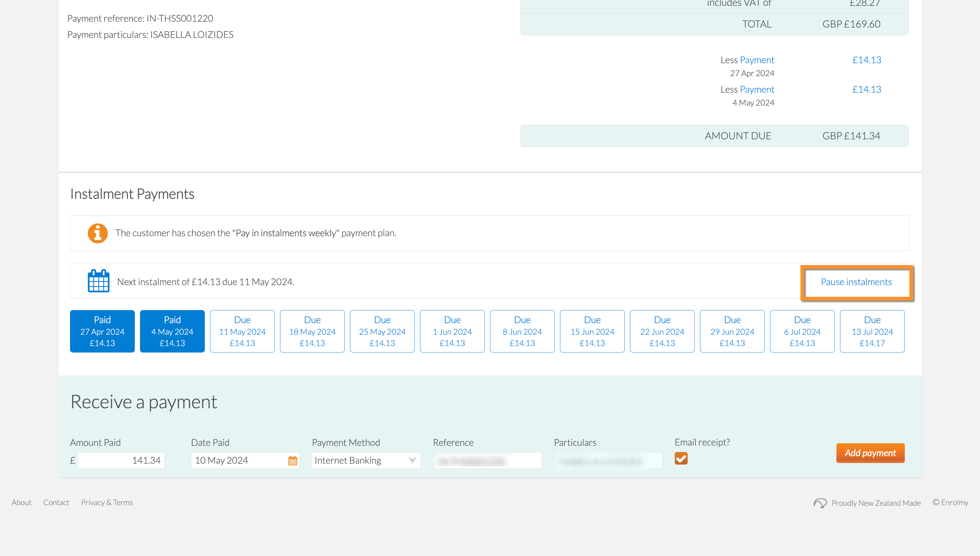Select the Due 11 May 2024 instalment tile
Image resolution: width=980 pixels, height=556 pixels.
pyautogui.click(x=242, y=331)
